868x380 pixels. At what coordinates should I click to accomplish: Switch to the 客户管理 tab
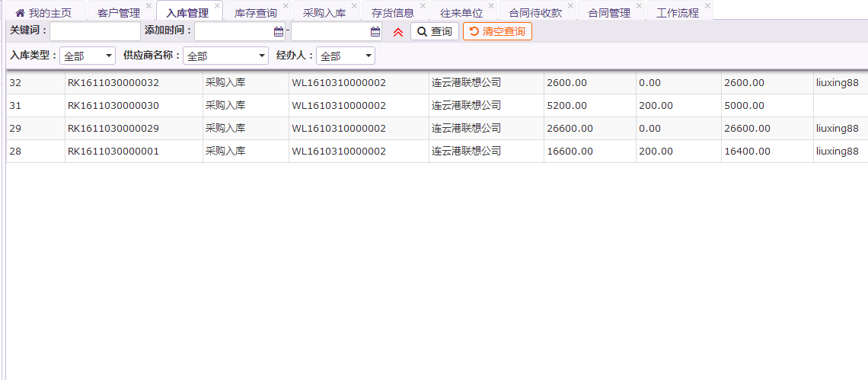coord(119,13)
